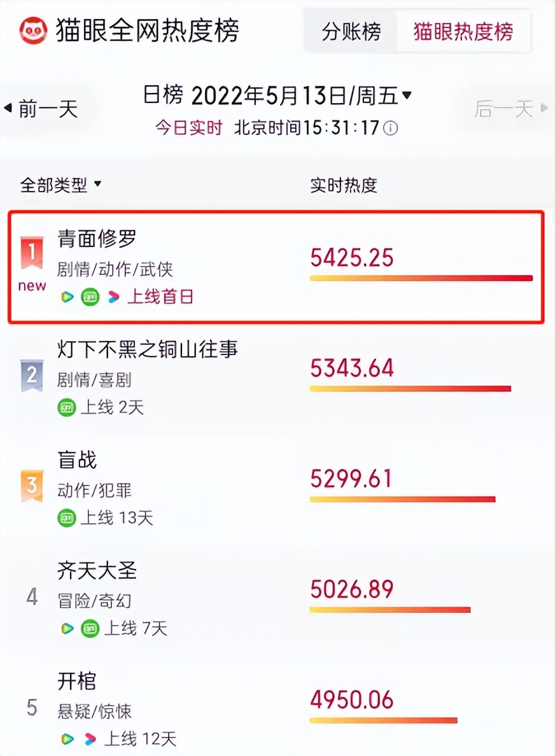
Task: Click iQiyi green icon under 青面修罗
Action: pos(90,297)
